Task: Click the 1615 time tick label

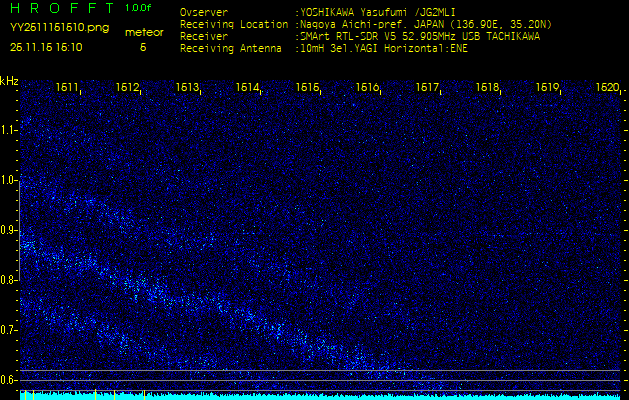Action: 308,88
